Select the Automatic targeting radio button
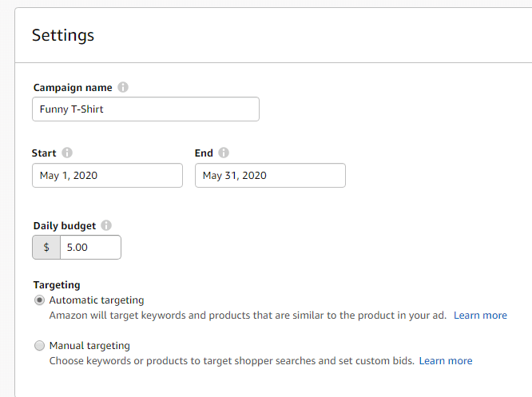This screenshot has height=397, width=532. (x=39, y=300)
